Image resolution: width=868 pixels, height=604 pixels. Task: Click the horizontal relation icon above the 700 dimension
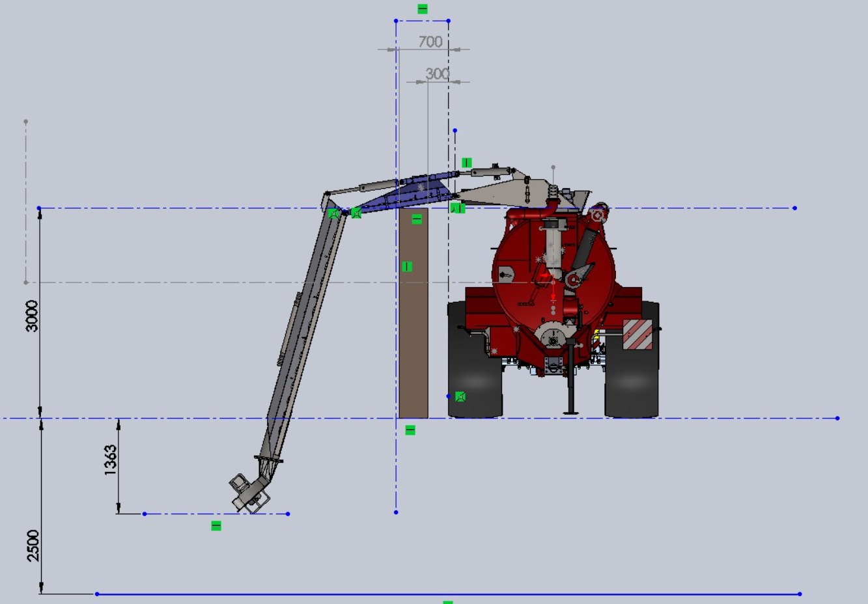pos(423,9)
